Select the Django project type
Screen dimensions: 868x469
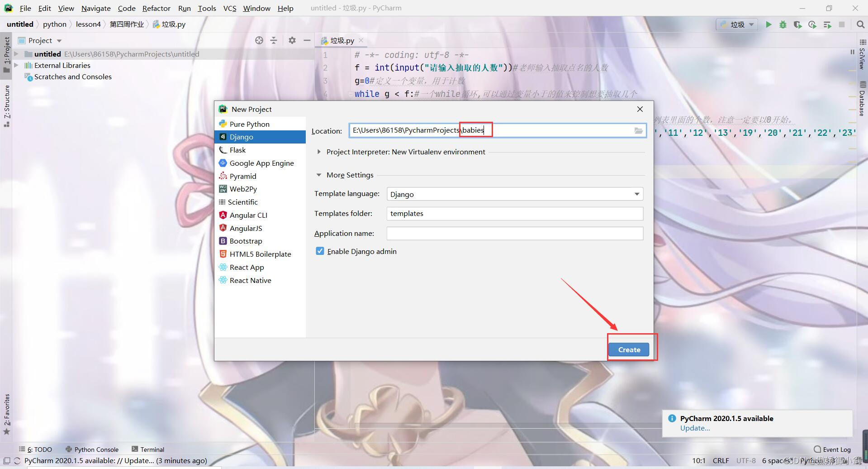click(x=260, y=137)
